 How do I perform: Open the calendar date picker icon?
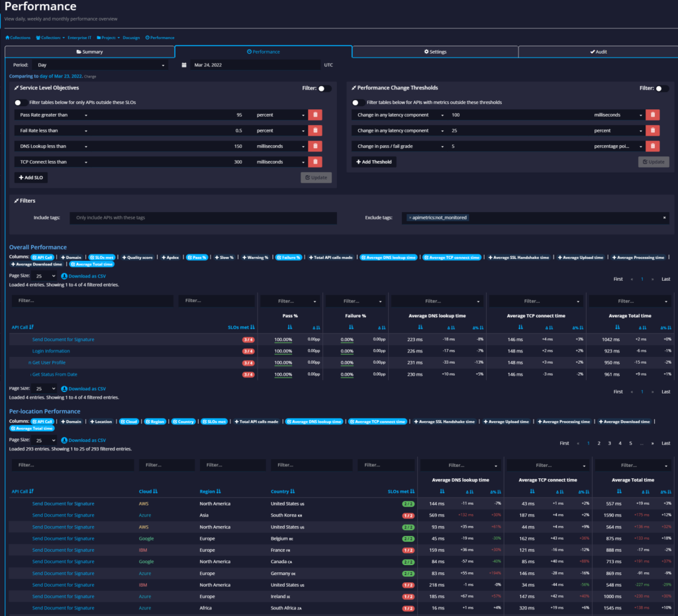click(x=184, y=65)
